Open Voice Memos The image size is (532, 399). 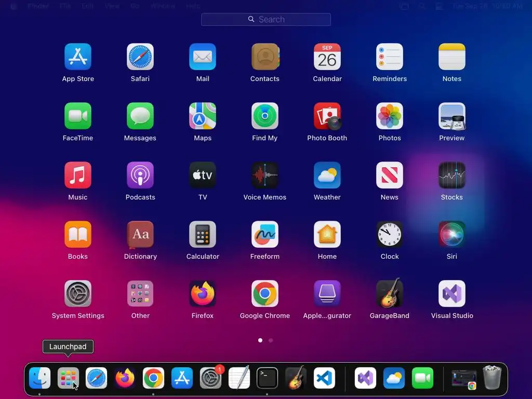(265, 175)
